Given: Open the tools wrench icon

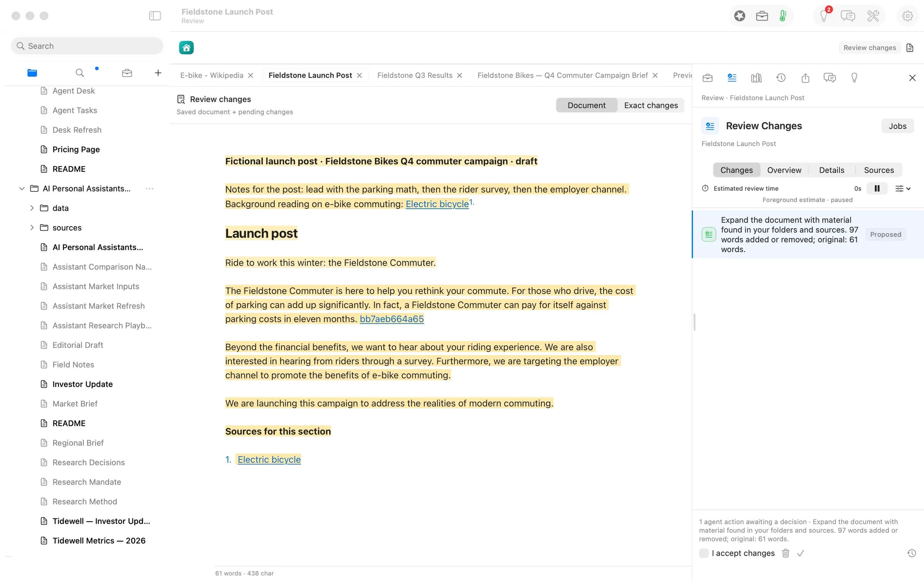Looking at the screenshot, I should click(x=873, y=16).
